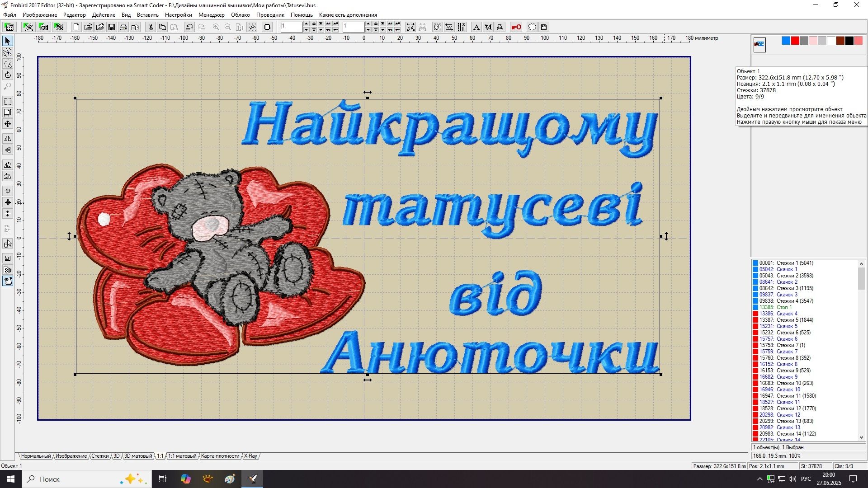Screen dimensions: 868x488
Task: Click the brown color swatch in palette
Action: coord(840,41)
